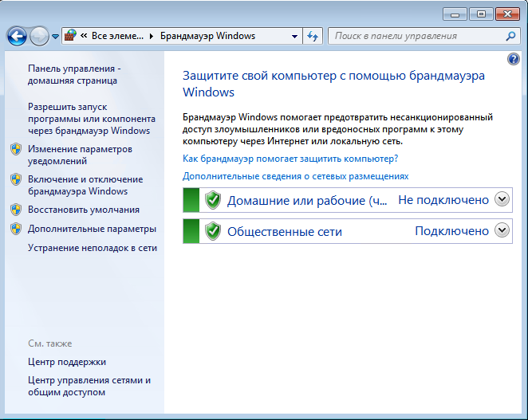Go back with the blue Back arrow
528x420 pixels.
click(x=17, y=36)
